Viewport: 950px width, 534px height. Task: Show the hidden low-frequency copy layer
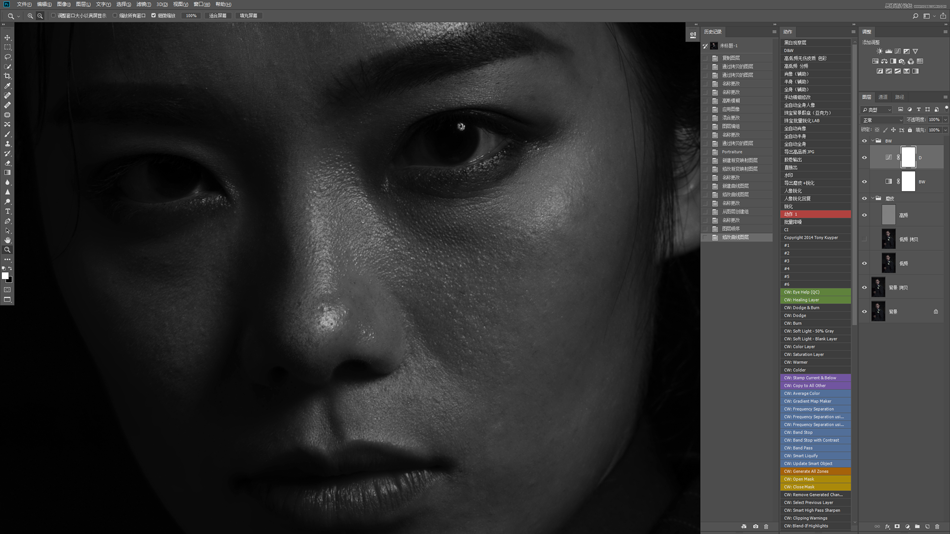tap(865, 239)
